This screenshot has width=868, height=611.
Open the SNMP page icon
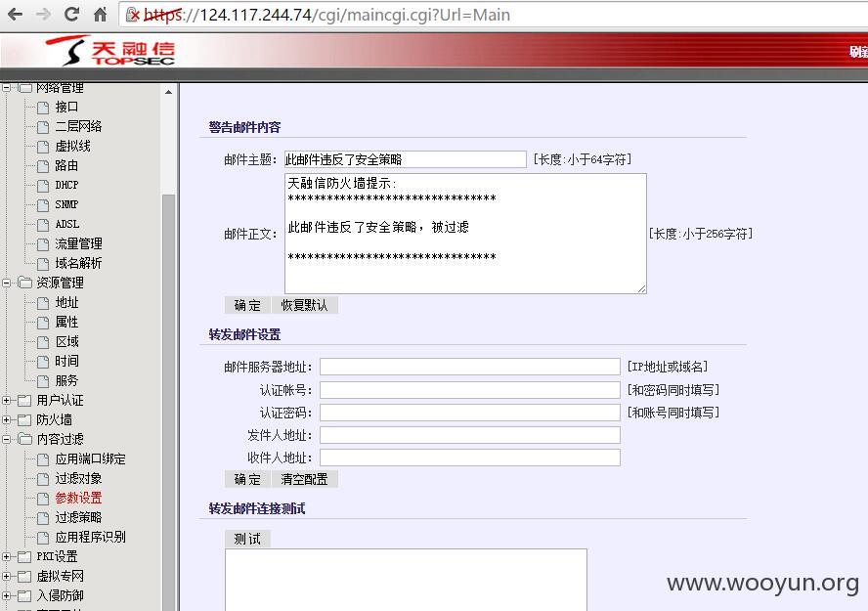[x=43, y=205]
